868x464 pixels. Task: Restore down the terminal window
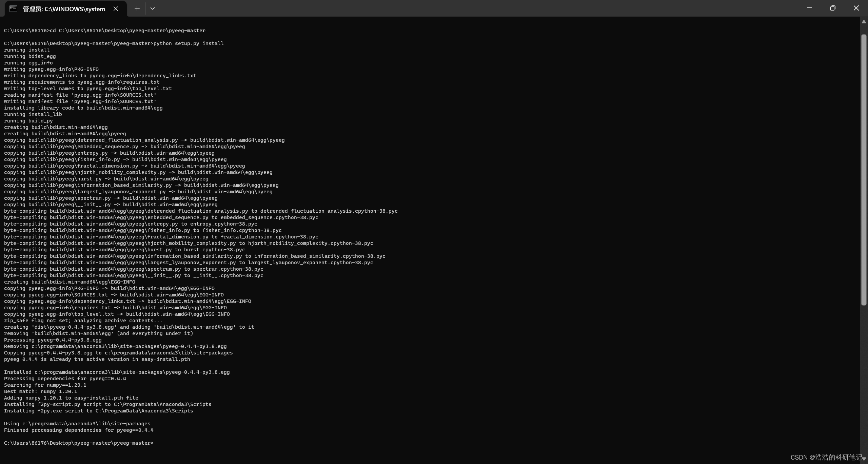[833, 8]
